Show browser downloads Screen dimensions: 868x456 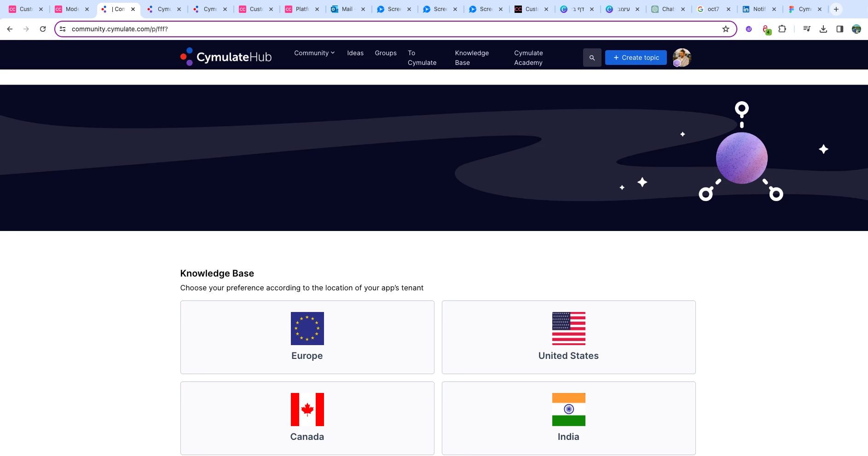click(823, 29)
